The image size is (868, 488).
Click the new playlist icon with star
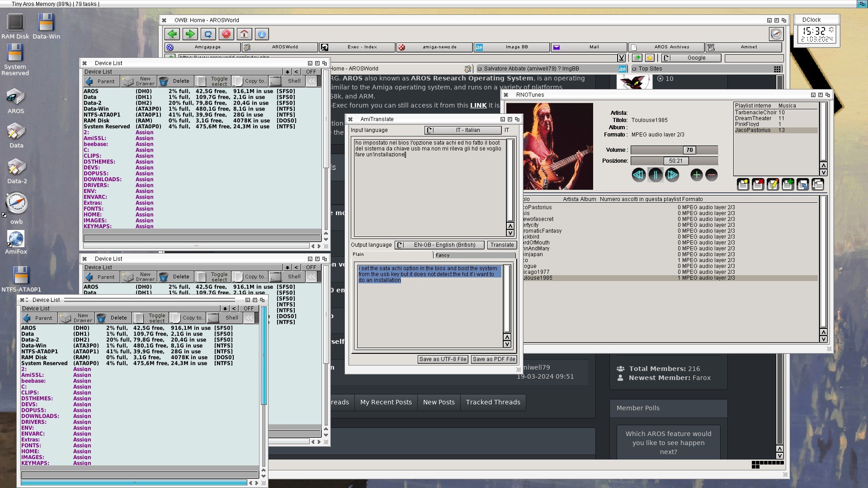tap(743, 184)
